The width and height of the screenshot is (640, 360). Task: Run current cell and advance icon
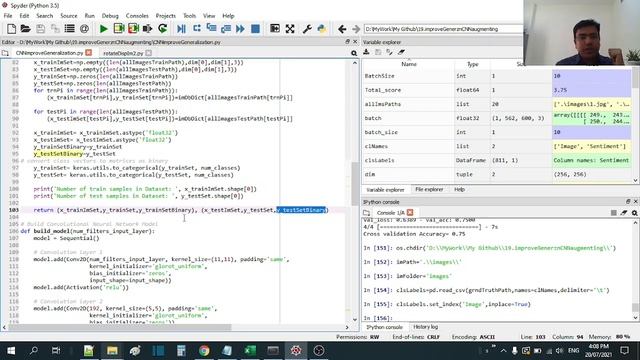(x=133, y=29)
